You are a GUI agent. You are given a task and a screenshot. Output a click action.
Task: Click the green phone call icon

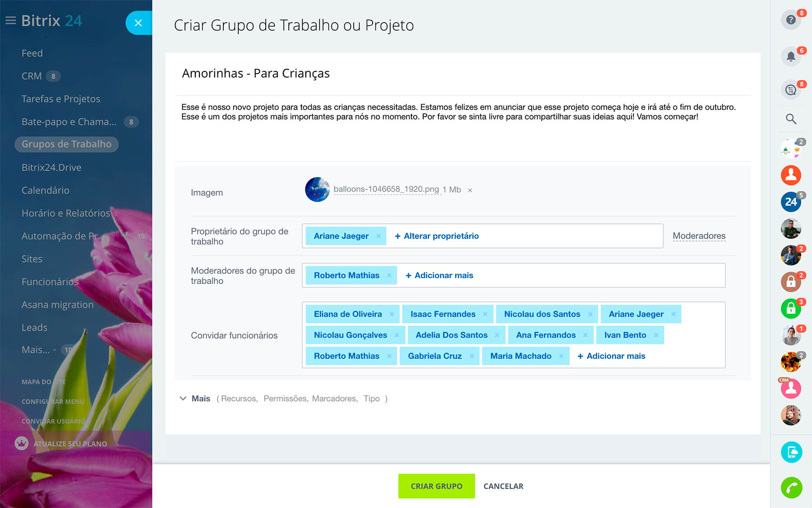791,488
